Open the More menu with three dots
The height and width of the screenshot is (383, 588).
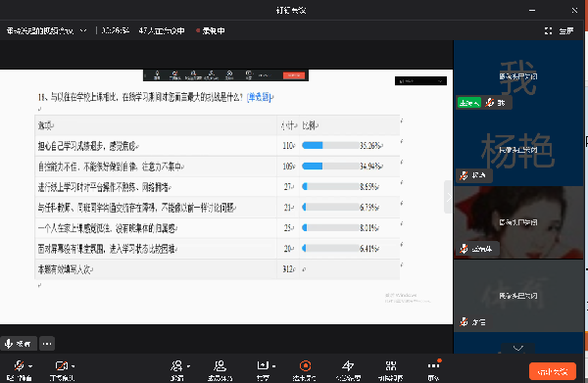[x=433, y=365]
